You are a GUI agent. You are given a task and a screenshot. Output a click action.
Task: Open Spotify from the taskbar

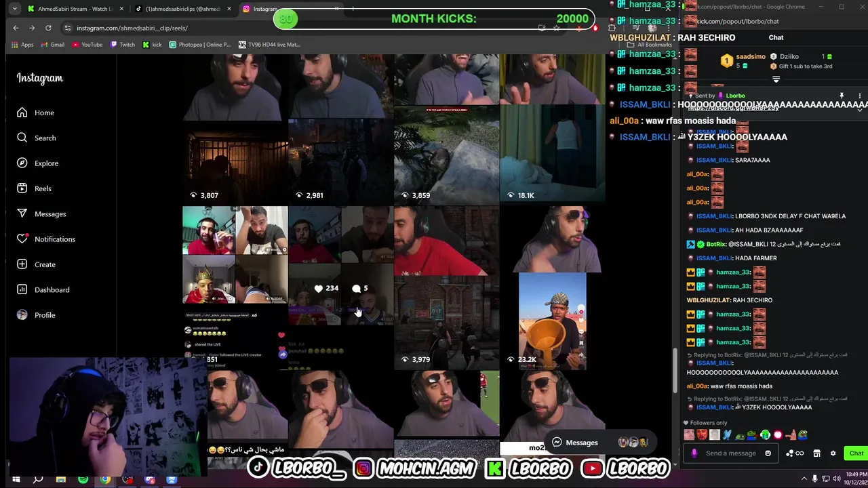[83, 480]
